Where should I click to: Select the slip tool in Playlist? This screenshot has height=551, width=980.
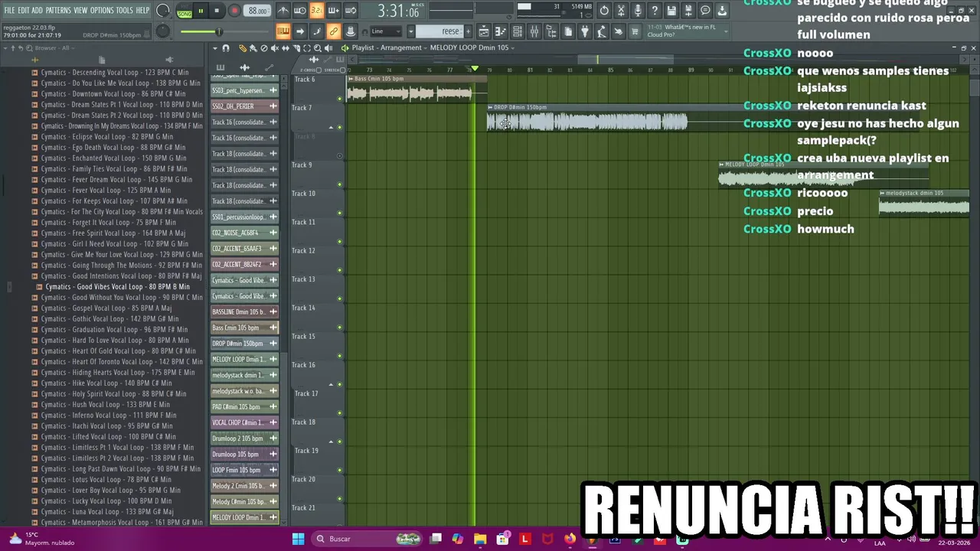coord(285,47)
